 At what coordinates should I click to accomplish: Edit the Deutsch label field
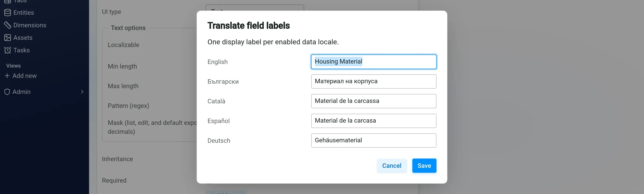pos(373,141)
